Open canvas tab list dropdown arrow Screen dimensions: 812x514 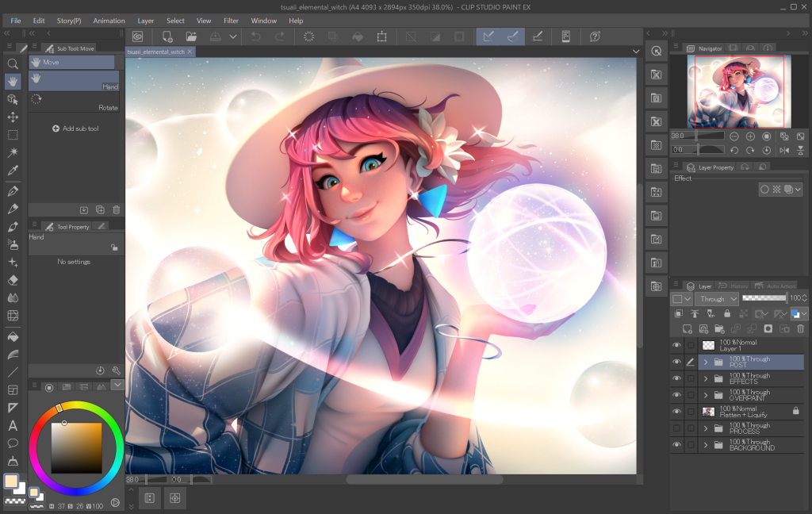tap(636, 52)
